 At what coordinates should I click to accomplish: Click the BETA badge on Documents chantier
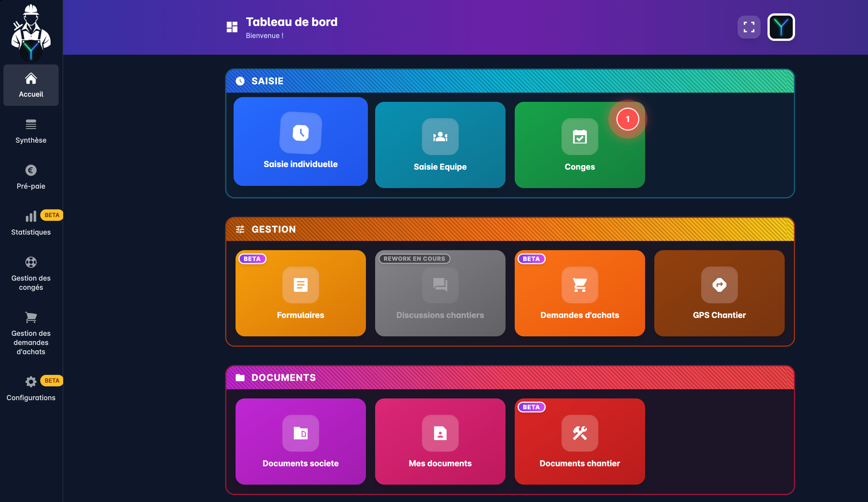[x=531, y=407]
